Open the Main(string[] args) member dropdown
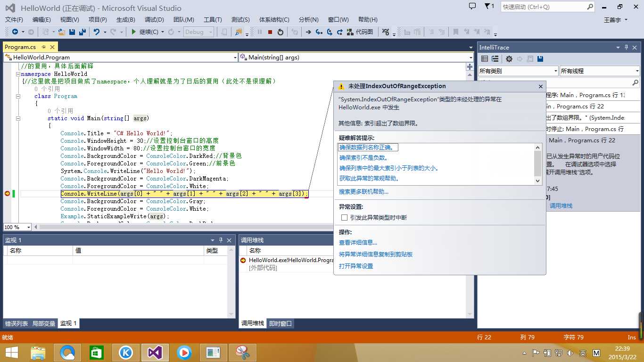644x362 pixels. (471, 58)
